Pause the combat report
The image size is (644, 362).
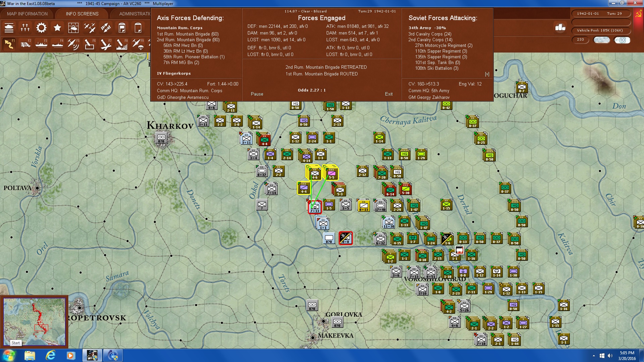tap(257, 94)
